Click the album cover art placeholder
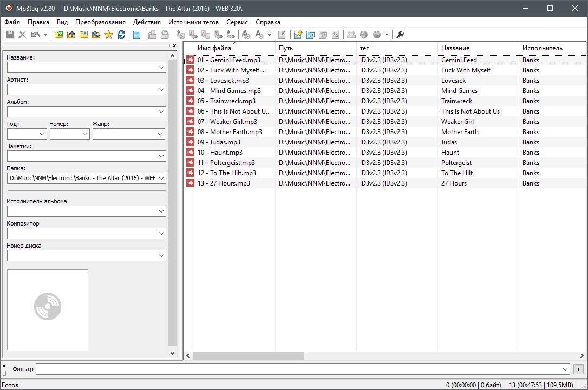588x390 pixels. (x=48, y=310)
